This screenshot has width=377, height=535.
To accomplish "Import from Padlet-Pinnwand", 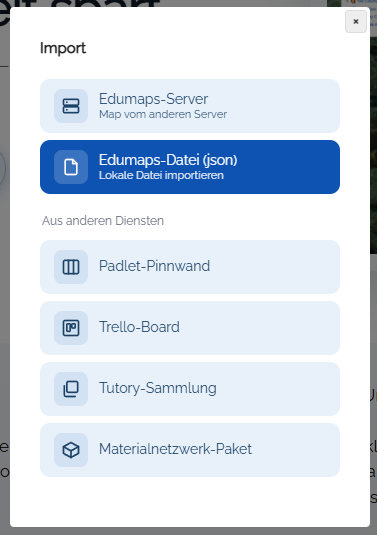I will point(190,267).
